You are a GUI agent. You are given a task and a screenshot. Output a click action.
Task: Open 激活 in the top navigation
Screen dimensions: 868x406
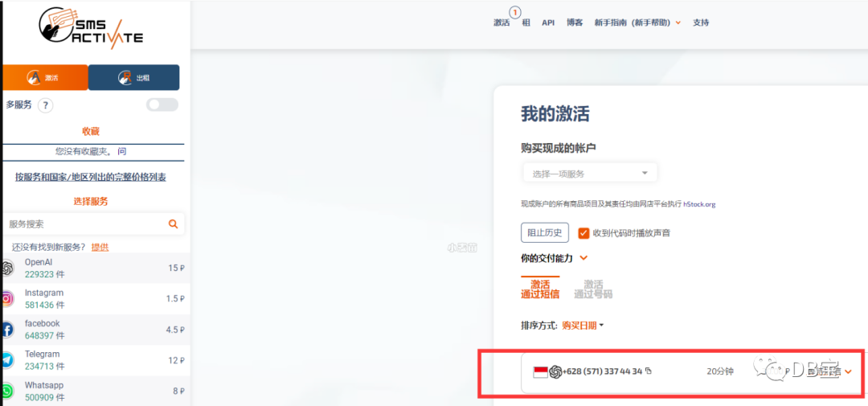[x=502, y=23]
